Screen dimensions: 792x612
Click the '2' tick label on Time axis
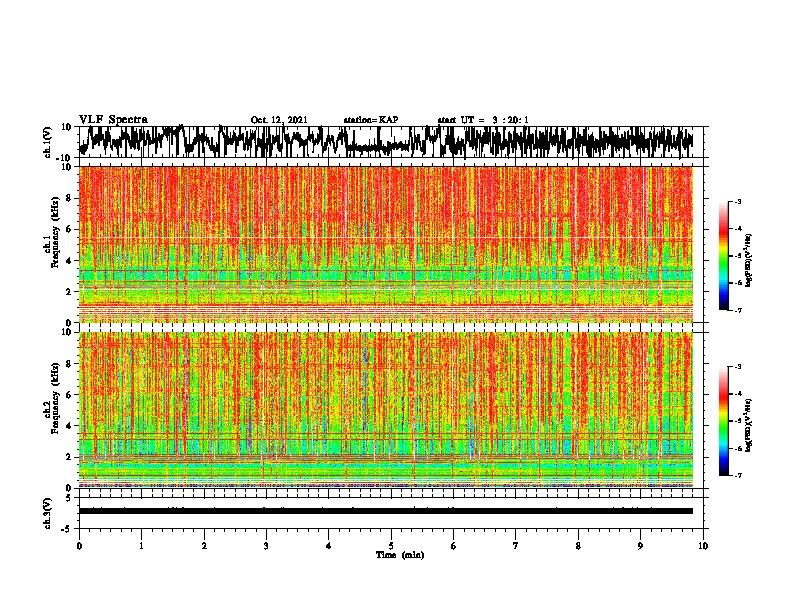coord(204,546)
